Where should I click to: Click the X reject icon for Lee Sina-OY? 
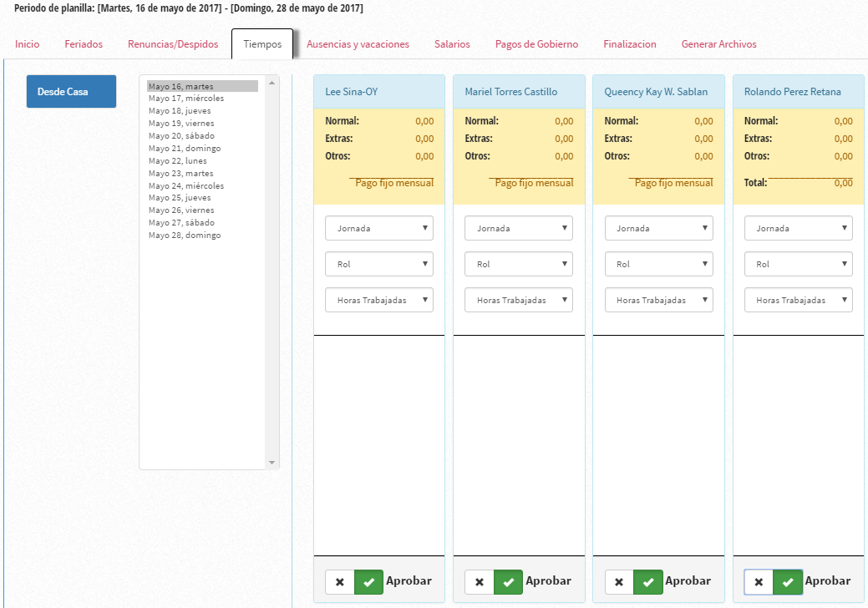pyautogui.click(x=340, y=582)
